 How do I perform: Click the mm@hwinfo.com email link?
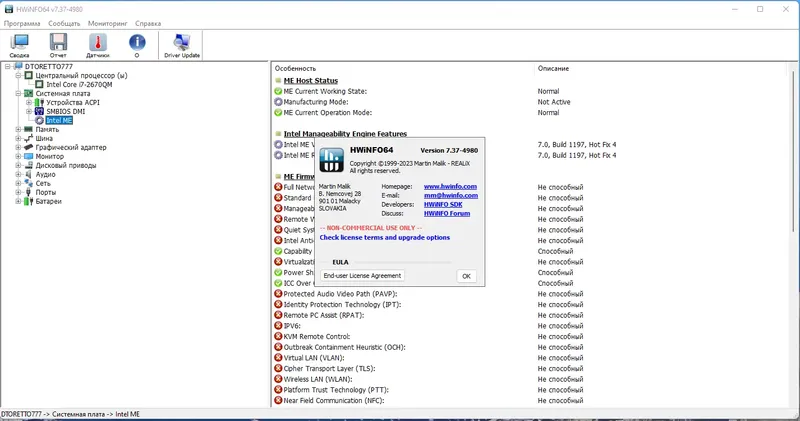tap(451, 195)
